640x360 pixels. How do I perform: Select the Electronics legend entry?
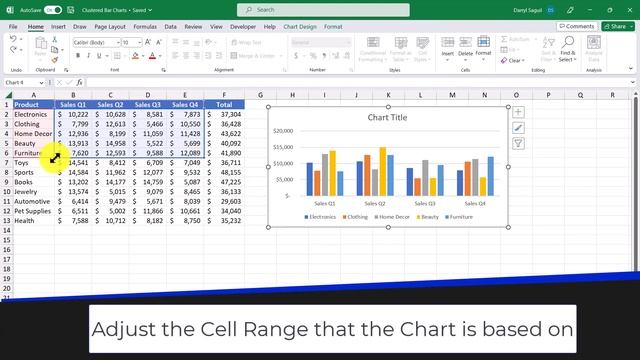point(320,217)
